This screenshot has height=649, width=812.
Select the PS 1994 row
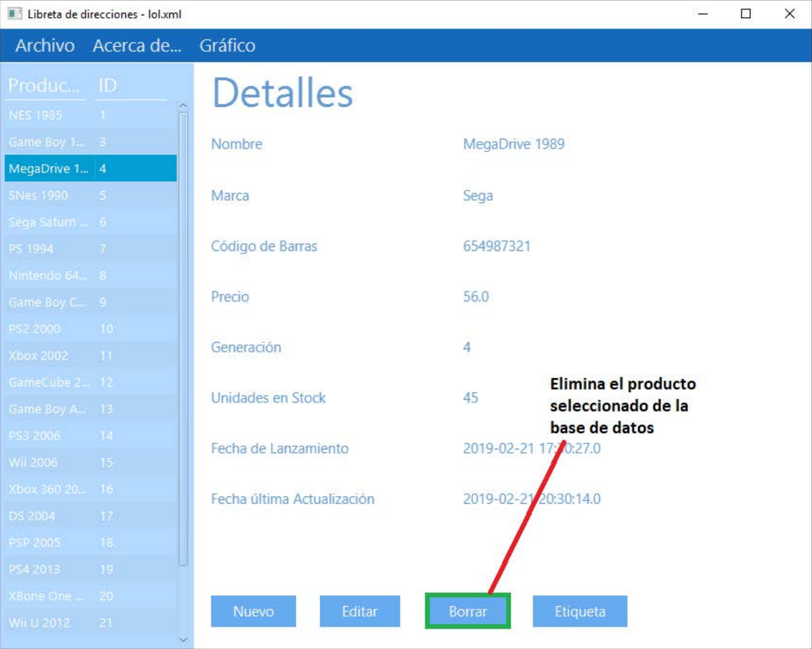click(90, 248)
